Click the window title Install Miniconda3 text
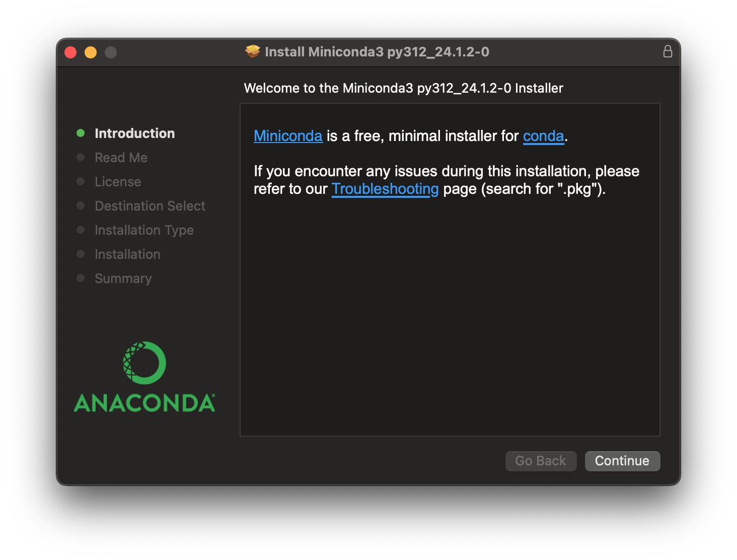This screenshot has height=560, width=737. tap(377, 52)
